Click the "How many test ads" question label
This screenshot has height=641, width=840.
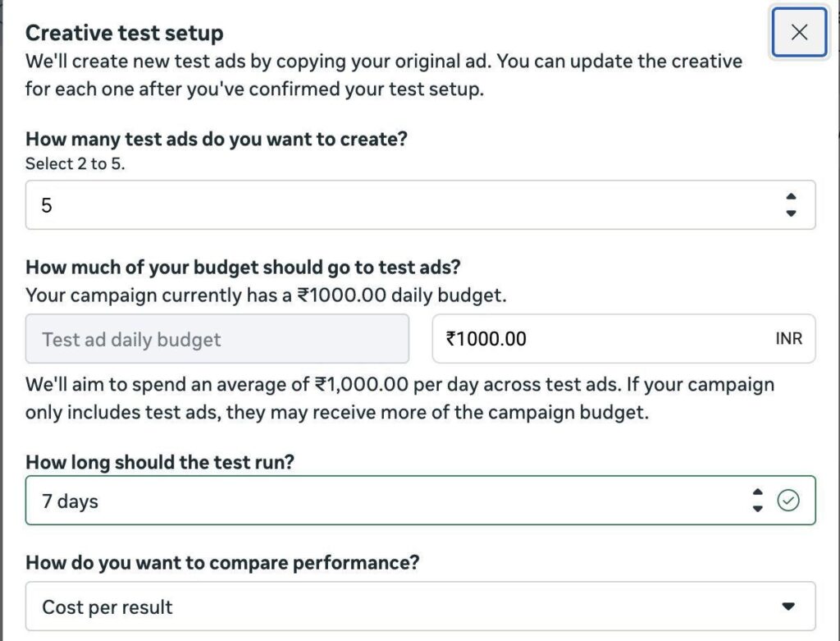216,139
